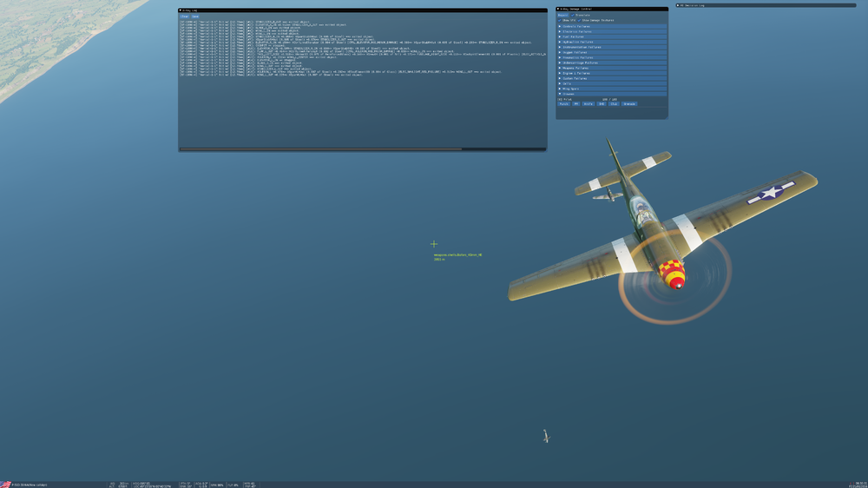Expand Electrics Failures section
This screenshot has width=868, height=488.
612,31
